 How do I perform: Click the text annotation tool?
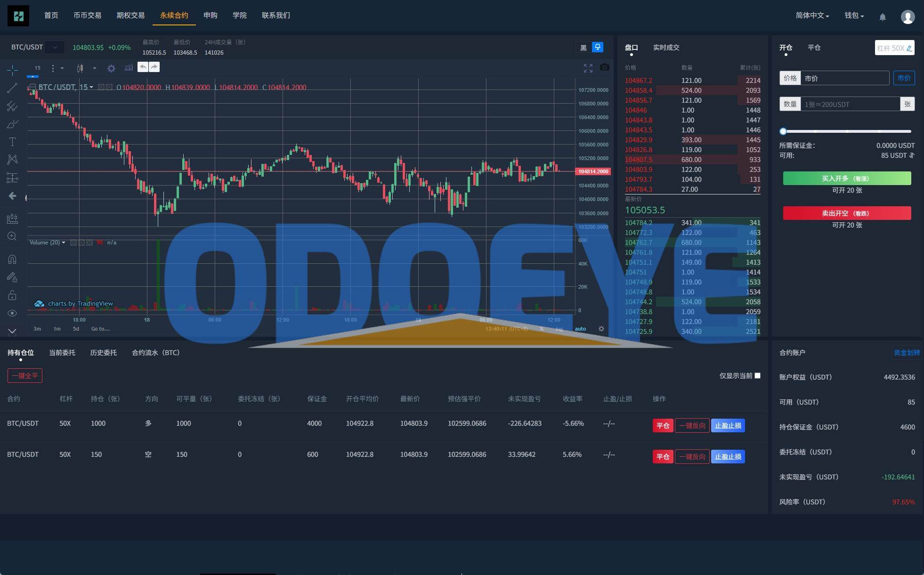coord(12,142)
